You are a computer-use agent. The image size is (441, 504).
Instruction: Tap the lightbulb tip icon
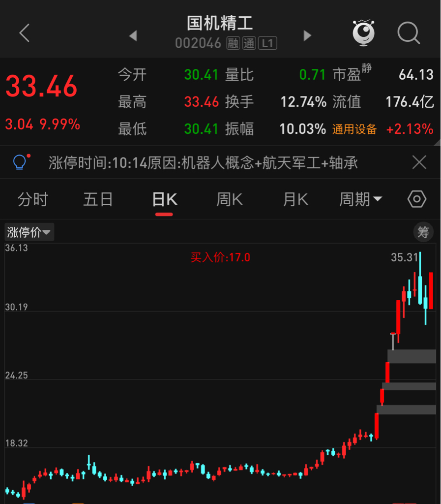(x=21, y=161)
